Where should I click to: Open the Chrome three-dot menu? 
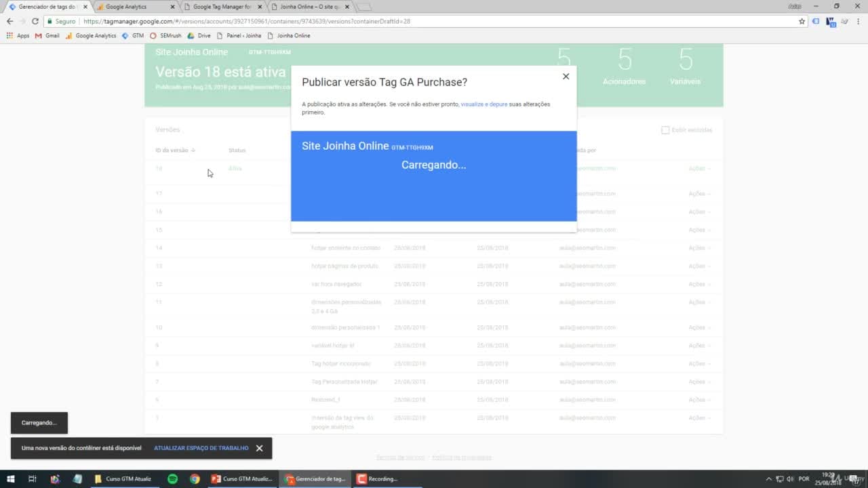(x=859, y=21)
